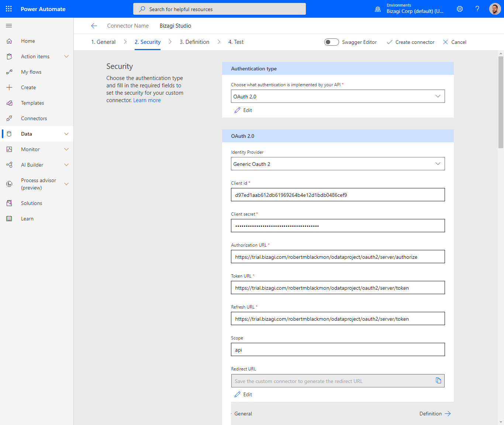Viewport: 504px width, 425px height.
Task: Open the user profile avatar
Action: pyautogui.click(x=495, y=9)
